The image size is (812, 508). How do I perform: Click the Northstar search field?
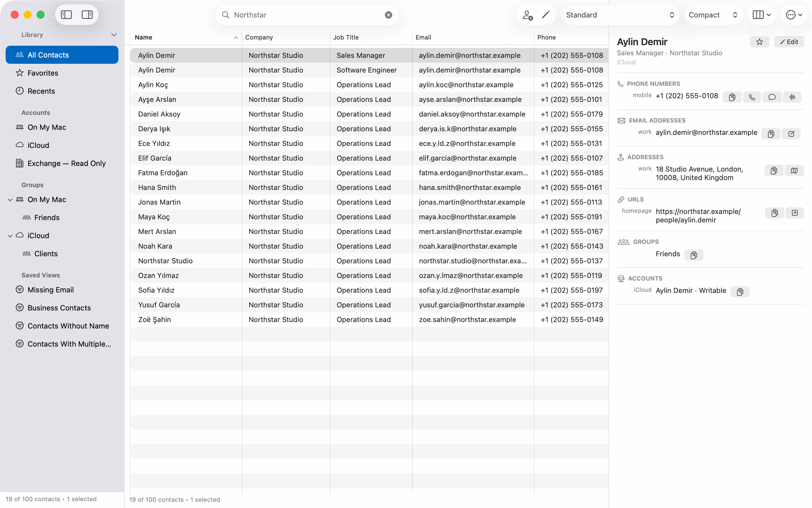point(307,15)
